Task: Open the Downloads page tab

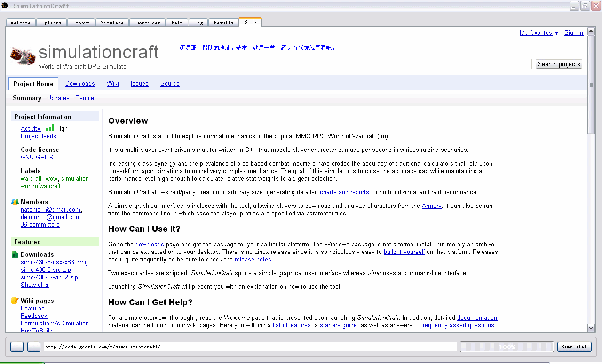Action: (80, 83)
